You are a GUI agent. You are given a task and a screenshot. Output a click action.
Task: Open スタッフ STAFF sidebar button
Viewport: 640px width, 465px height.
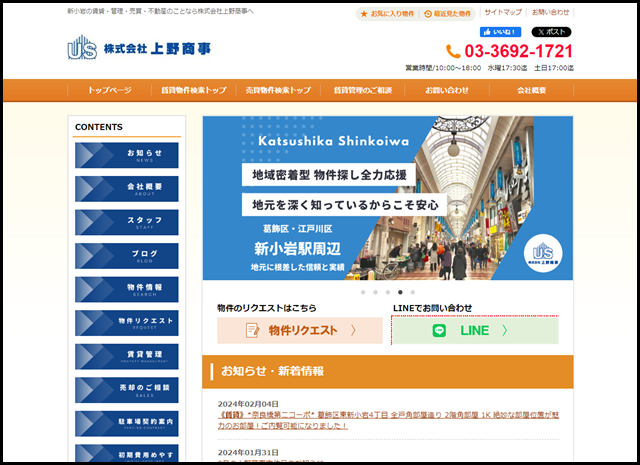coord(127,222)
